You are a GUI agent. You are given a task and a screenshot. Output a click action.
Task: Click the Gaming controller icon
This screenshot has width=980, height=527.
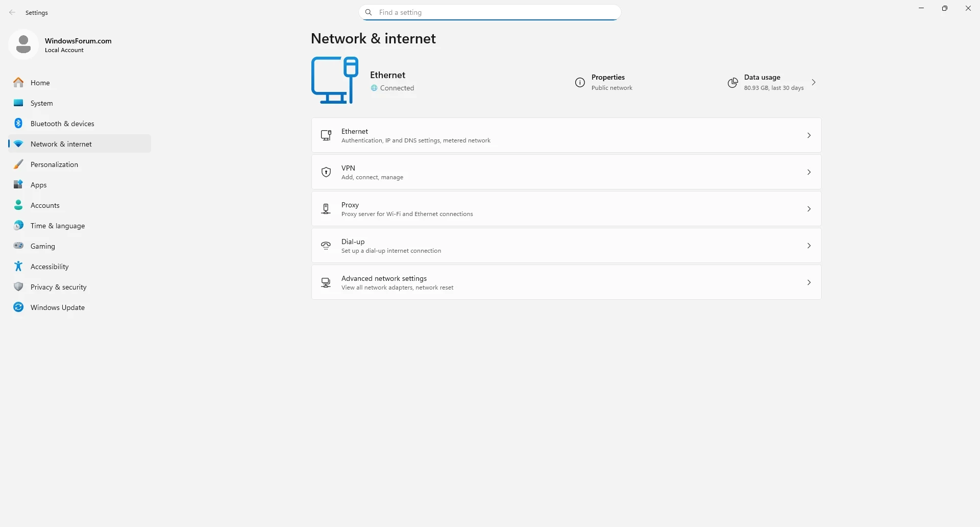point(18,246)
